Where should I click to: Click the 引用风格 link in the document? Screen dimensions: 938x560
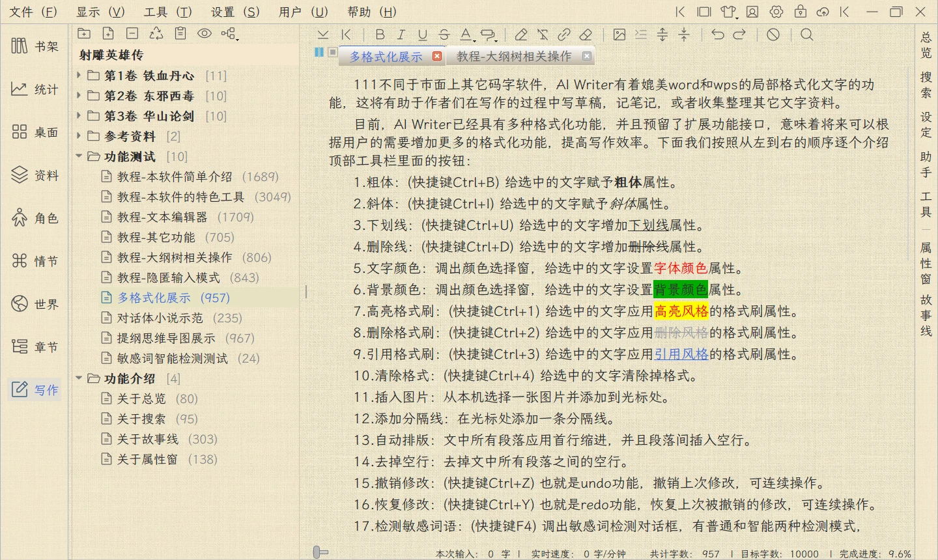tap(681, 354)
